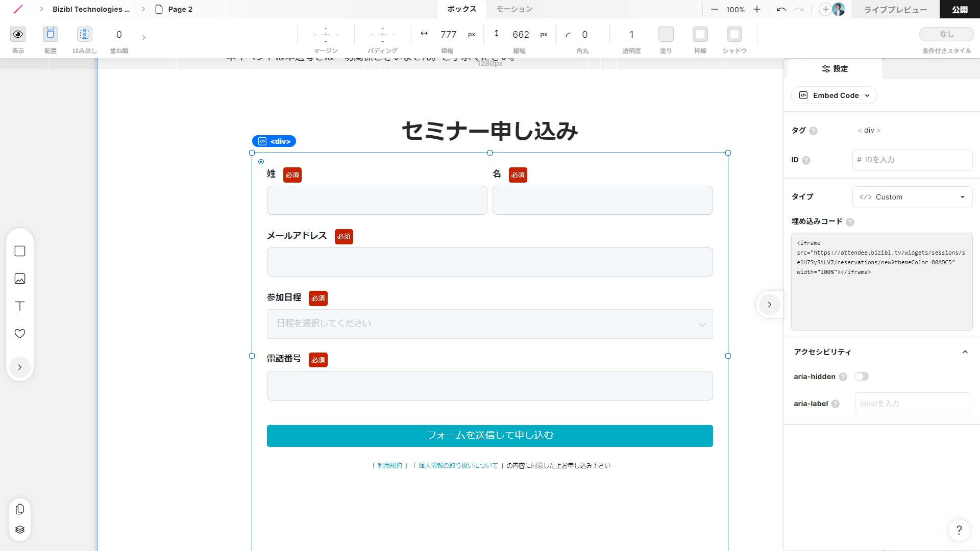The image size is (980, 551).
Task: Click the zoom in plus icon
Action: 757,9
